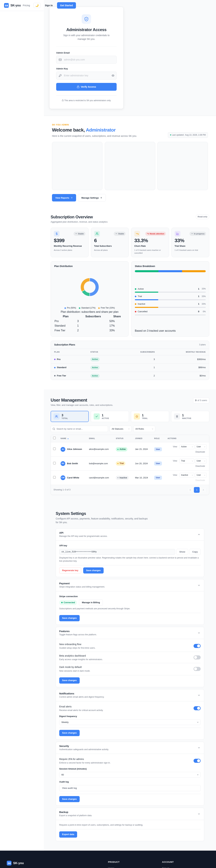This screenshot has width=216, height=868.
Task: Focus the Admin Email input field
Action: tap(86, 60)
